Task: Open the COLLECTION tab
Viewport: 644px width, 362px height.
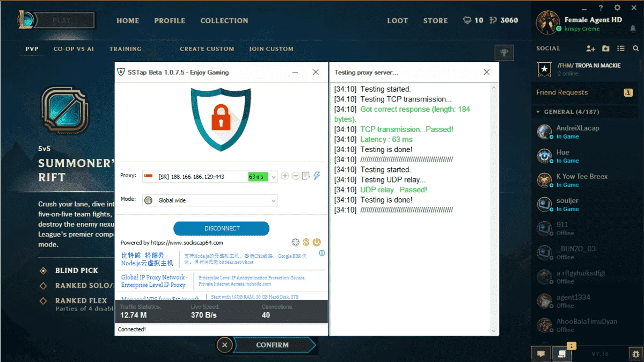Action: click(224, 20)
